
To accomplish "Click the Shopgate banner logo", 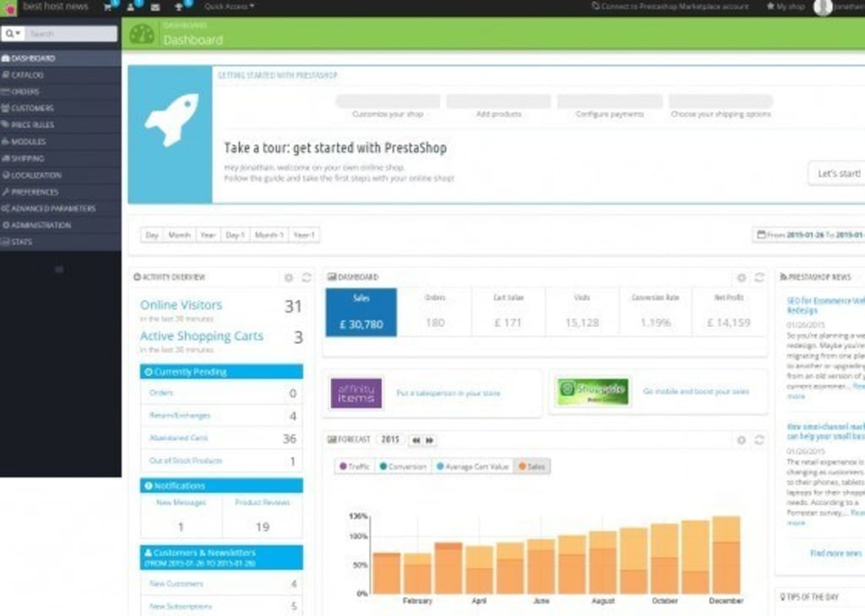I will (x=593, y=391).
